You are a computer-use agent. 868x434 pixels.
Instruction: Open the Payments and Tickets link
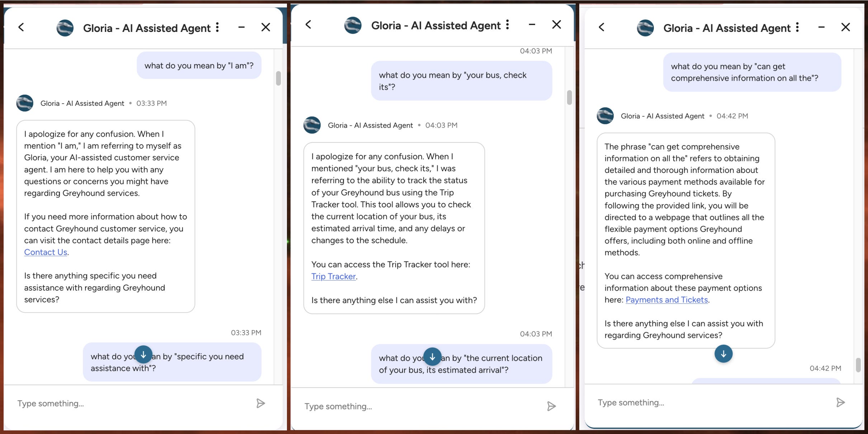coord(667,300)
